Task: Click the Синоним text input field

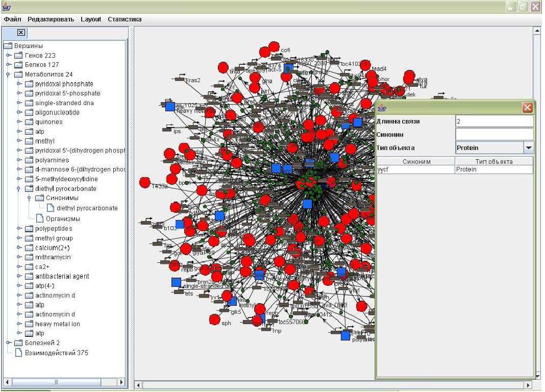Action: pos(493,134)
